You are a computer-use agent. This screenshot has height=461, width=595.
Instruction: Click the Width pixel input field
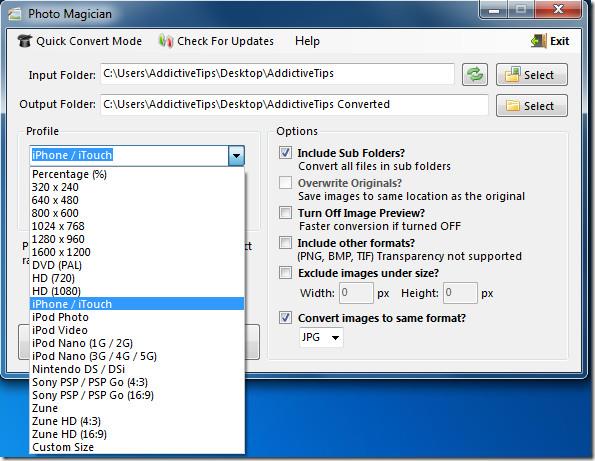pyautogui.click(x=356, y=293)
